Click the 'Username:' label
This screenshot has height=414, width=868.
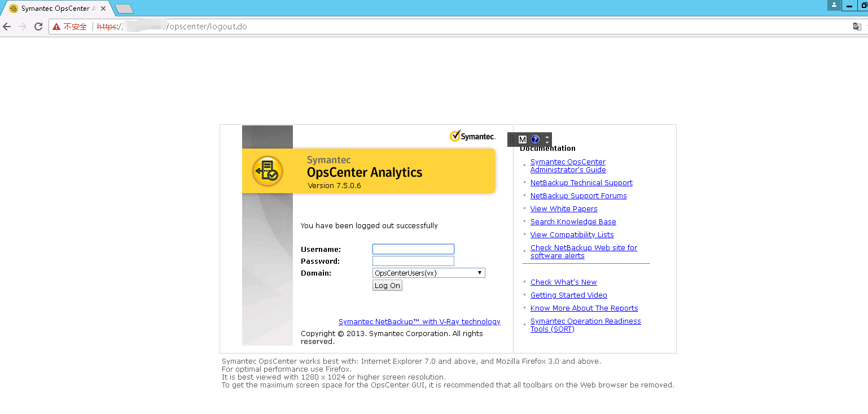click(321, 249)
